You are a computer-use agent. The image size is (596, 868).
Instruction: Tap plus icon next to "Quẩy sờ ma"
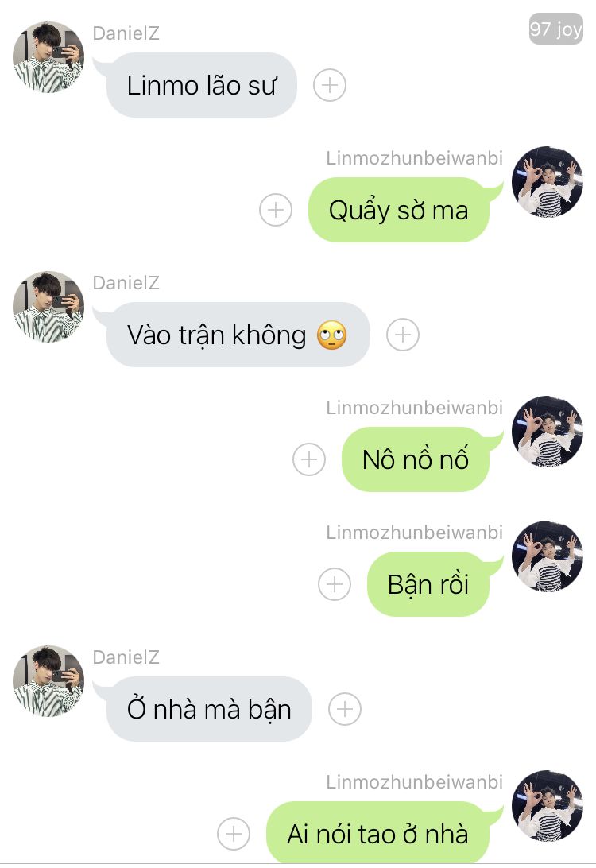click(x=276, y=210)
